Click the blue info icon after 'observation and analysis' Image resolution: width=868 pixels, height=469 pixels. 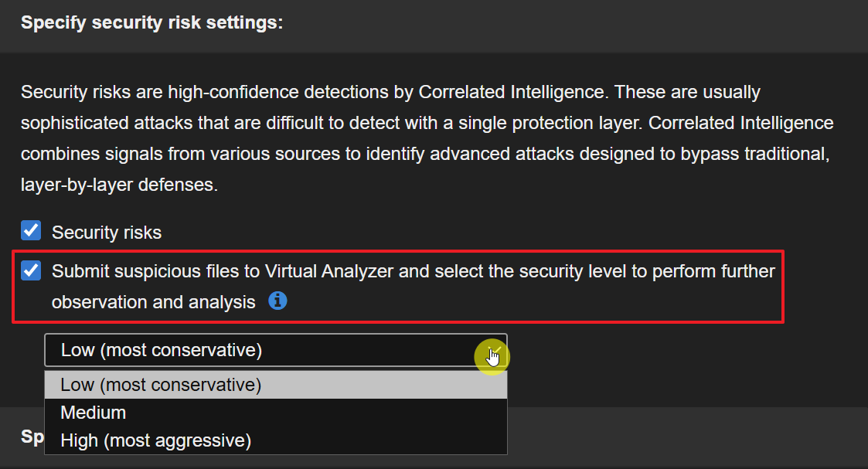(277, 301)
